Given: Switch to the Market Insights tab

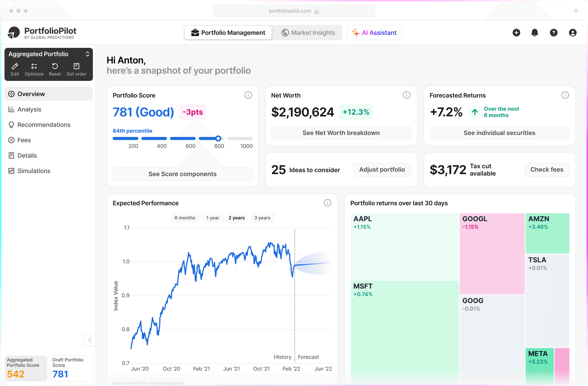Looking at the screenshot, I should [x=308, y=33].
